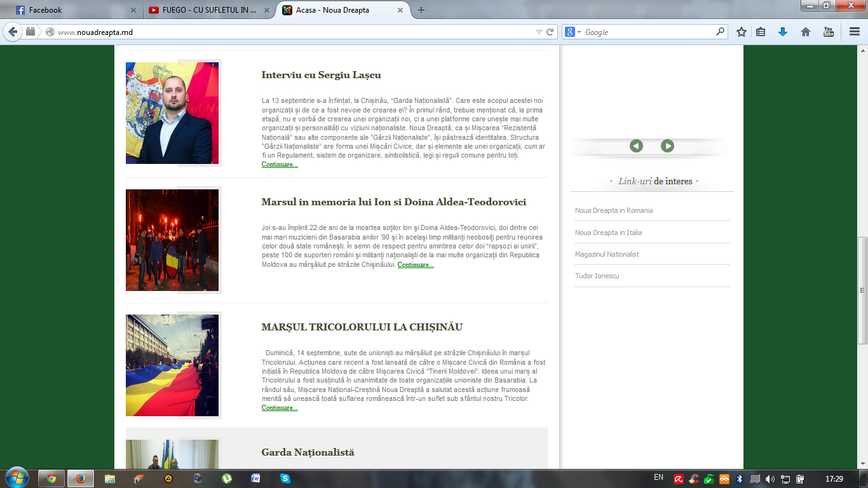The image size is (868, 488).
Task: Launch Skype from the Windows taskbar
Action: (x=285, y=478)
